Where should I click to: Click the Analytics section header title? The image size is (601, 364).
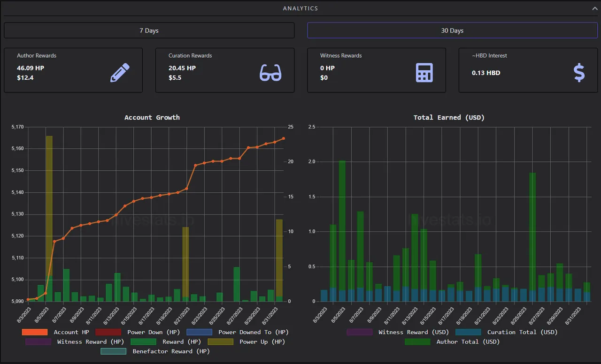click(300, 8)
